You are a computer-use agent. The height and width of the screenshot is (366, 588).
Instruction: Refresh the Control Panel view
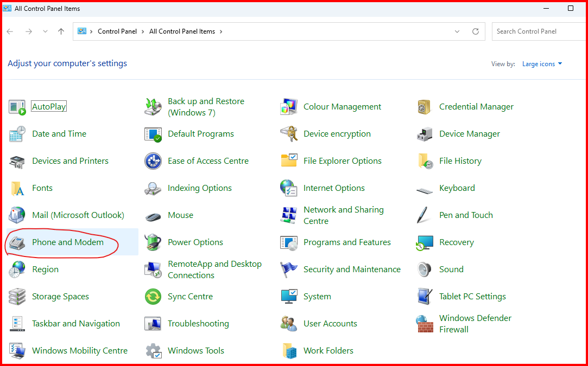(476, 31)
